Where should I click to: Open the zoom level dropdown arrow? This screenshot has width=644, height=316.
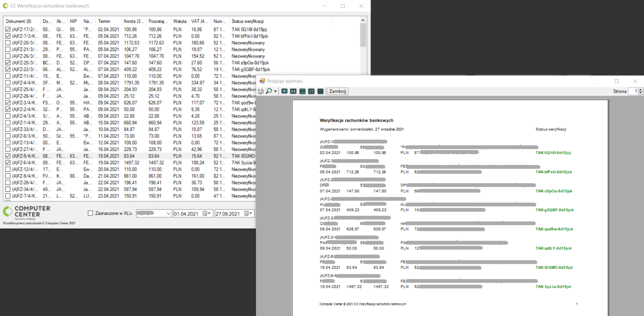click(x=275, y=91)
